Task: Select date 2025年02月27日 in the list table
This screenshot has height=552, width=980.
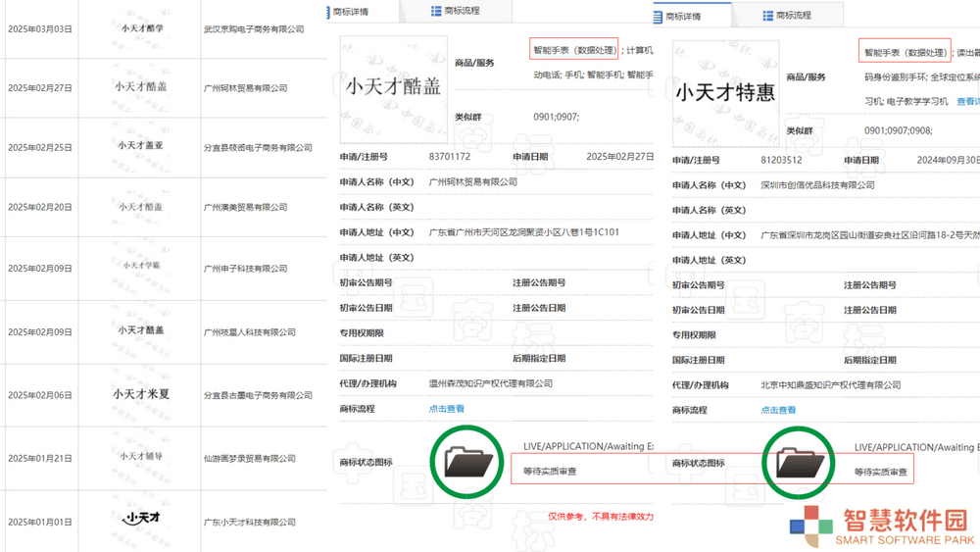Action: click(x=40, y=88)
